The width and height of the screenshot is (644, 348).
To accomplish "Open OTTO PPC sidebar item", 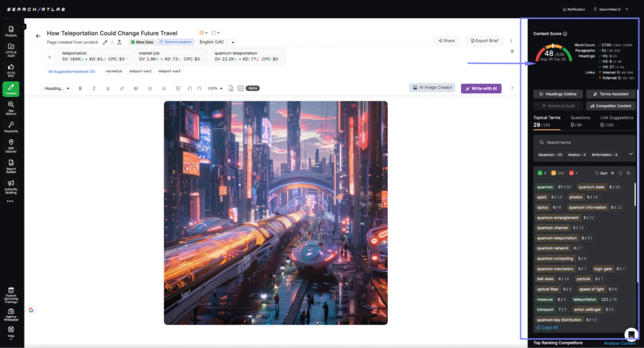I will tap(11, 70).
